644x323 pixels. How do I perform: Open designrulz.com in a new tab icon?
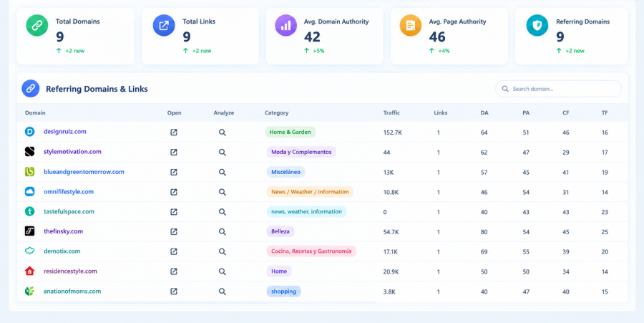pyautogui.click(x=174, y=132)
